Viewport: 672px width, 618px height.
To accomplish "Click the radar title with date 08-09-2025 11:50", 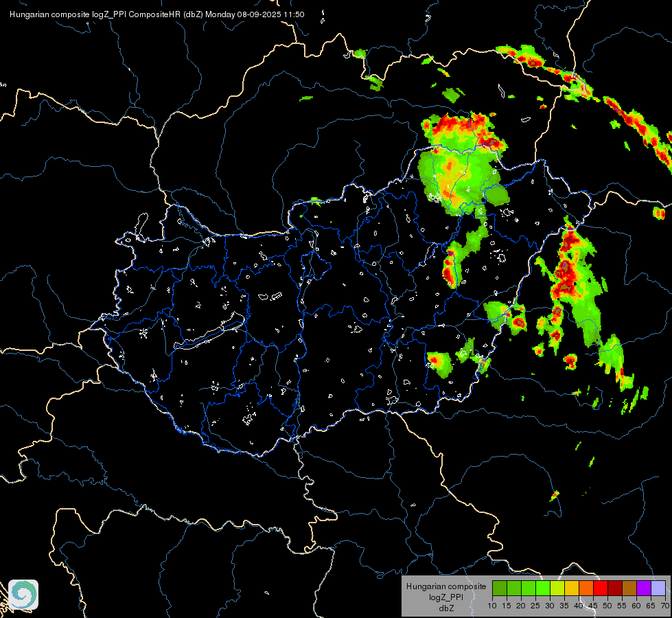I will click(157, 14).
